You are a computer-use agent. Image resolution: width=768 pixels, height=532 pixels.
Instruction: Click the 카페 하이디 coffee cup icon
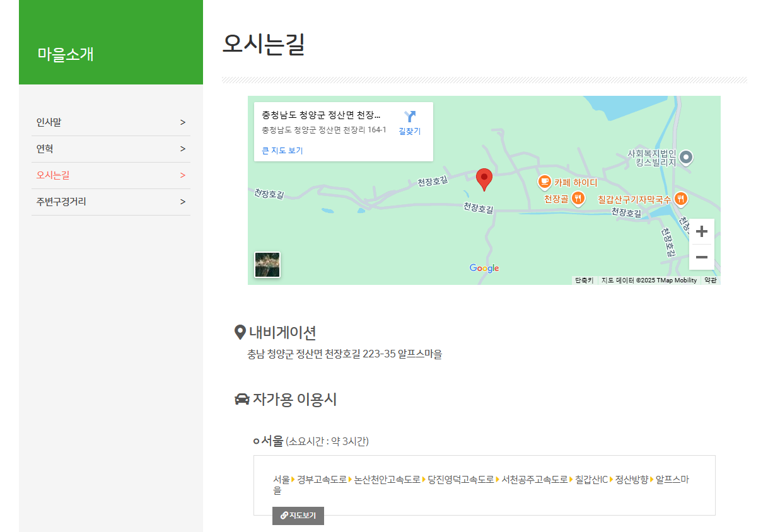(544, 183)
